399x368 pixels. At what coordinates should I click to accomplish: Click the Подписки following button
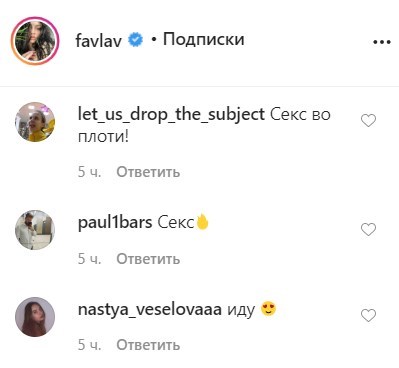tap(203, 39)
